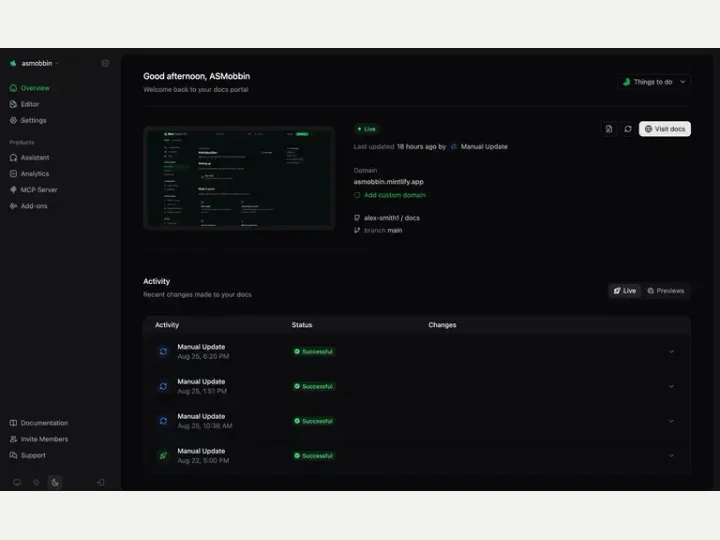The width and height of the screenshot is (720, 540).
Task: Click the Live status badge
Action: tap(366, 129)
